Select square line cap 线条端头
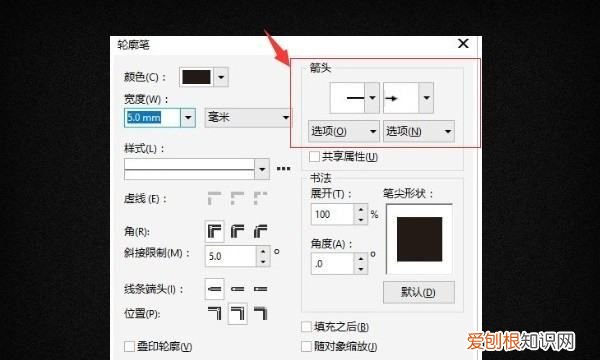The image size is (600, 360). [214, 289]
